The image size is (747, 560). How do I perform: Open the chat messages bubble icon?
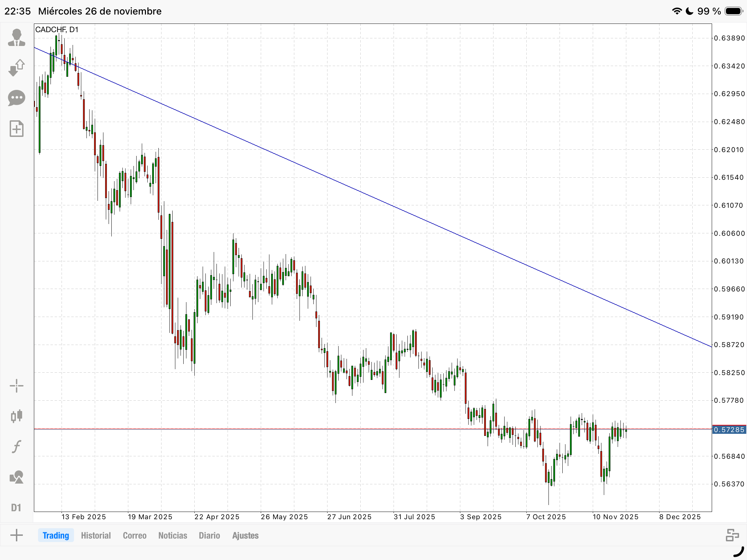tap(16, 98)
